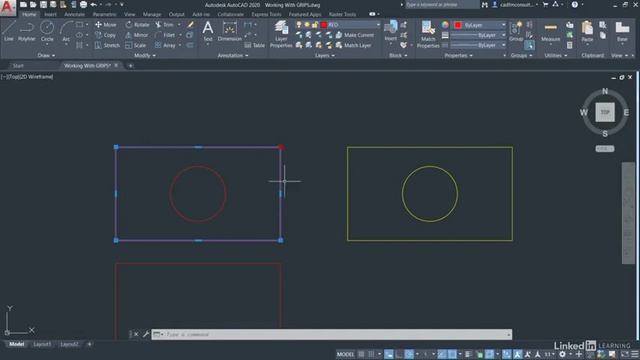Click the Scale tool
The width and height of the screenshot is (640, 360).
[x=136, y=45]
